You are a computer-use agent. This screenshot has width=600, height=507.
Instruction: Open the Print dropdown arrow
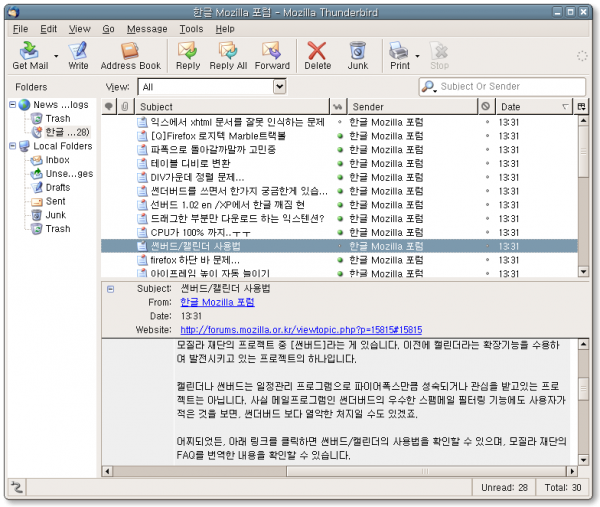[417, 56]
